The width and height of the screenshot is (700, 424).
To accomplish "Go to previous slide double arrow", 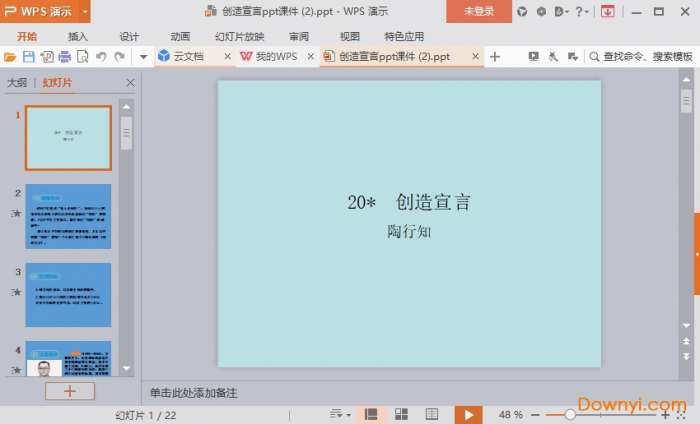I will [x=686, y=341].
